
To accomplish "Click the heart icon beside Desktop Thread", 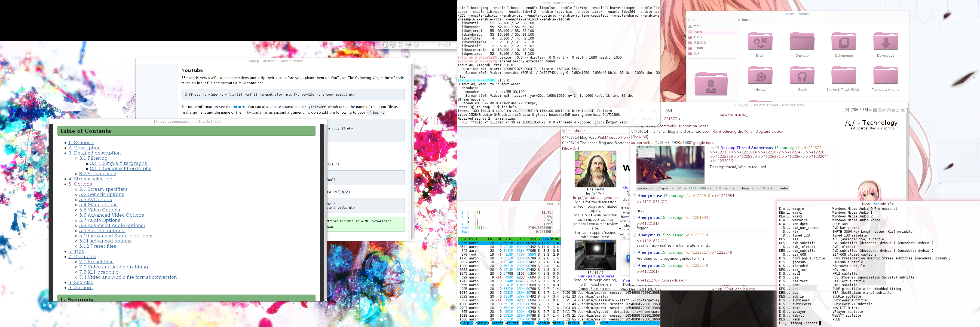I will [x=713, y=148].
